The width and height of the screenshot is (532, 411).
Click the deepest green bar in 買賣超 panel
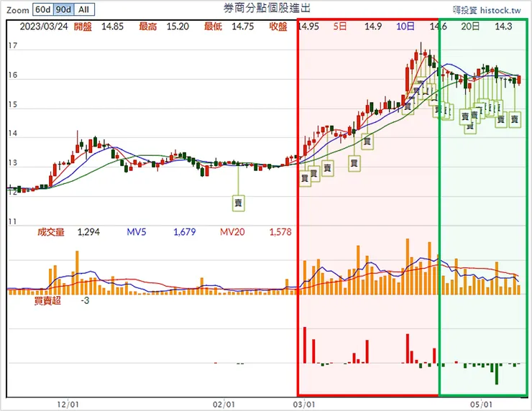click(x=497, y=374)
